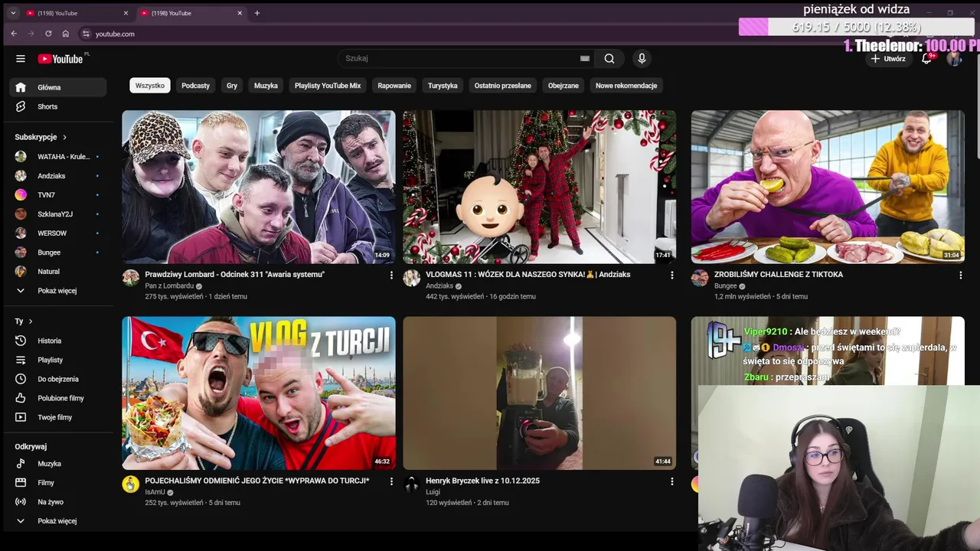Click the YouTube logo
The image size is (980, 551).
tap(60, 59)
